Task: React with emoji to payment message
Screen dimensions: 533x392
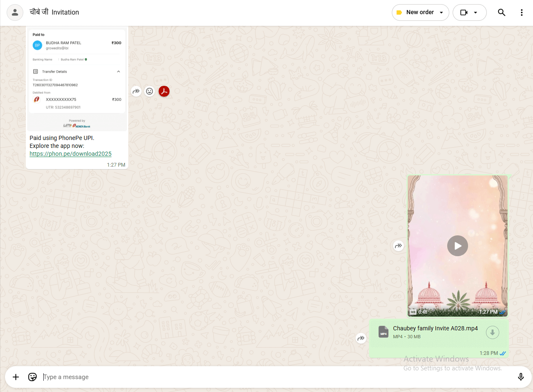Action: click(149, 91)
